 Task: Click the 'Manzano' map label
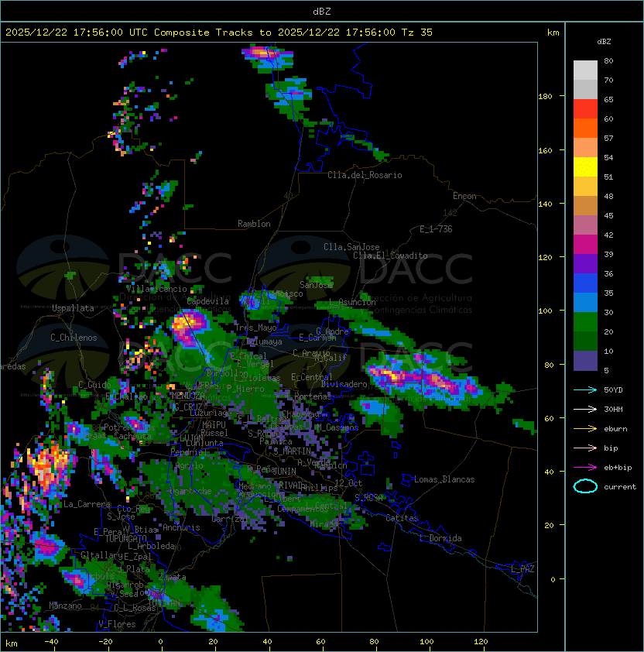[x=65, y=606]
